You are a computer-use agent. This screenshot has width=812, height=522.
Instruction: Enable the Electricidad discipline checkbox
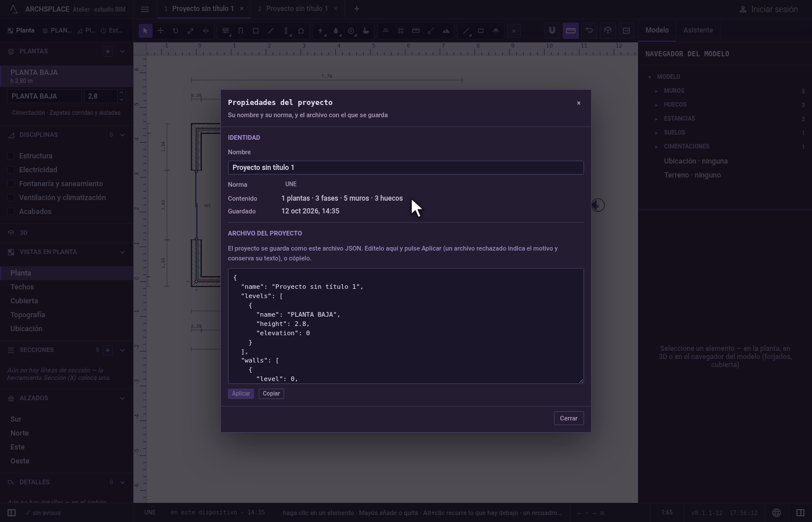(11, 170)
